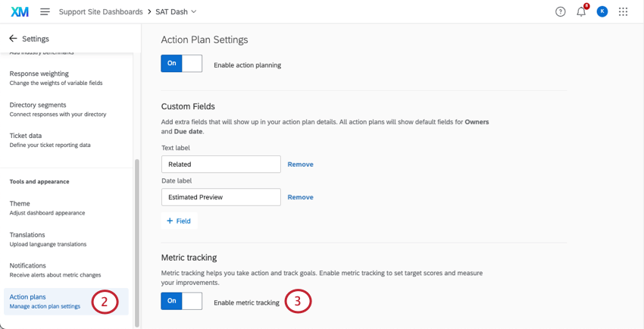Toggle Enable action planning switch
The width and height of the screenshot is (644, 329).
(x=182, y=64)
